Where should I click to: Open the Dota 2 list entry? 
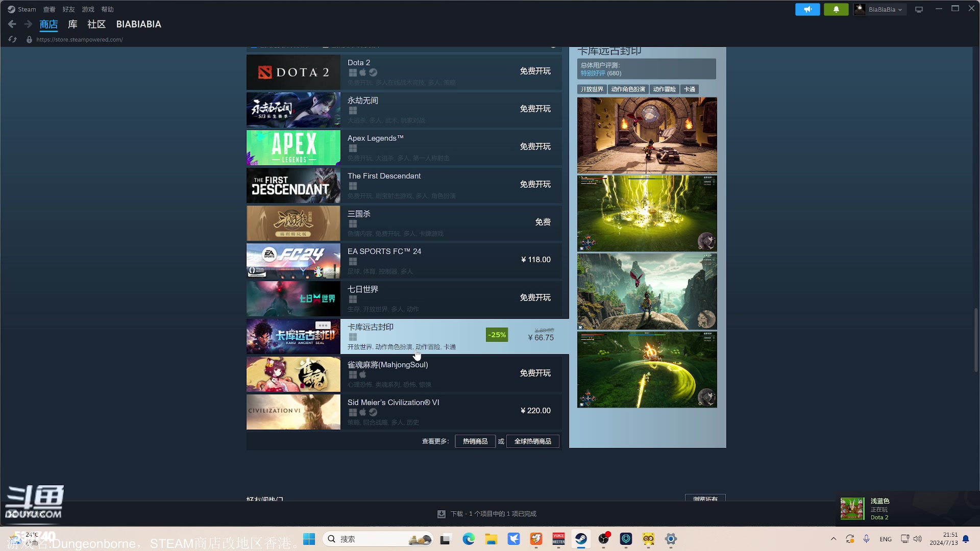tap(403, 72)
